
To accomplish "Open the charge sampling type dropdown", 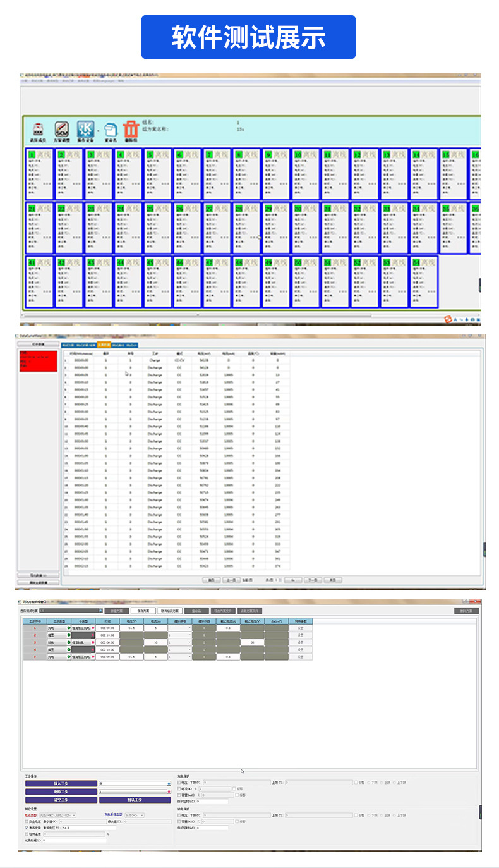I will point(135,816).
